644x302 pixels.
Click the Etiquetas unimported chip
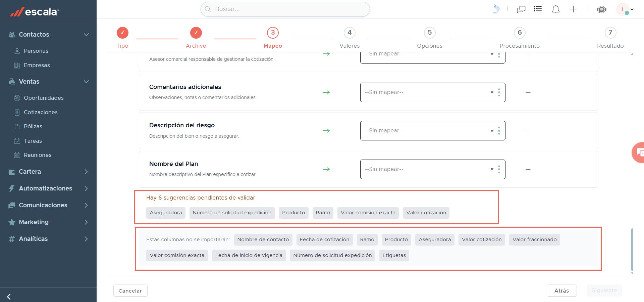(x=394, y=255)
